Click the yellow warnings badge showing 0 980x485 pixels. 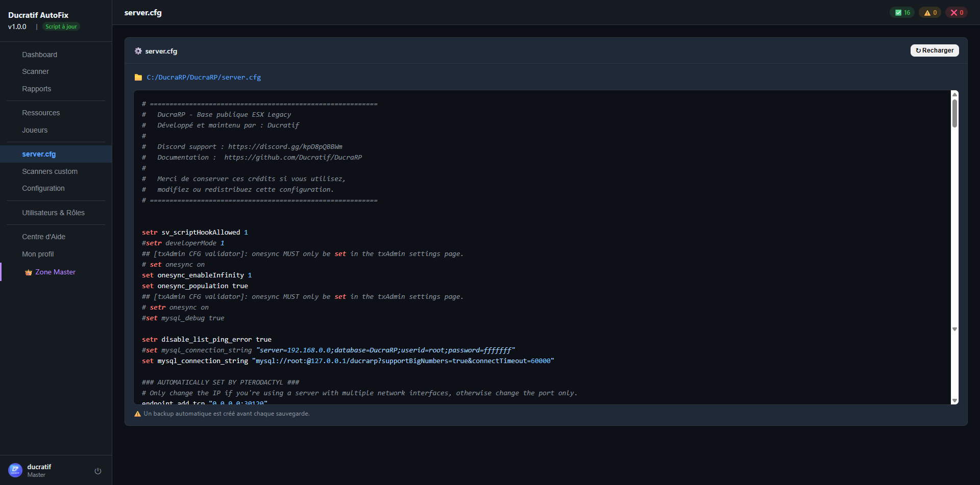929,12
